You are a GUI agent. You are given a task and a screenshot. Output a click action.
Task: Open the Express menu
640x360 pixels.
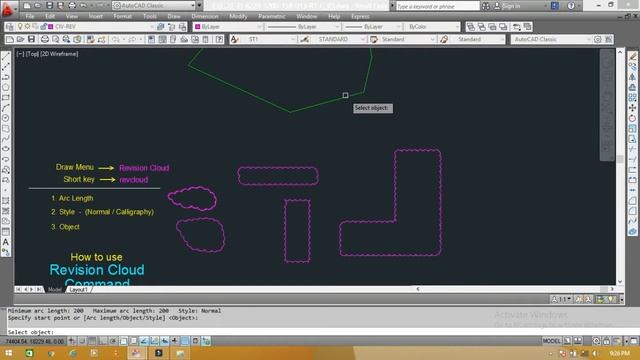pyautogui.click(x=360, y=16)
